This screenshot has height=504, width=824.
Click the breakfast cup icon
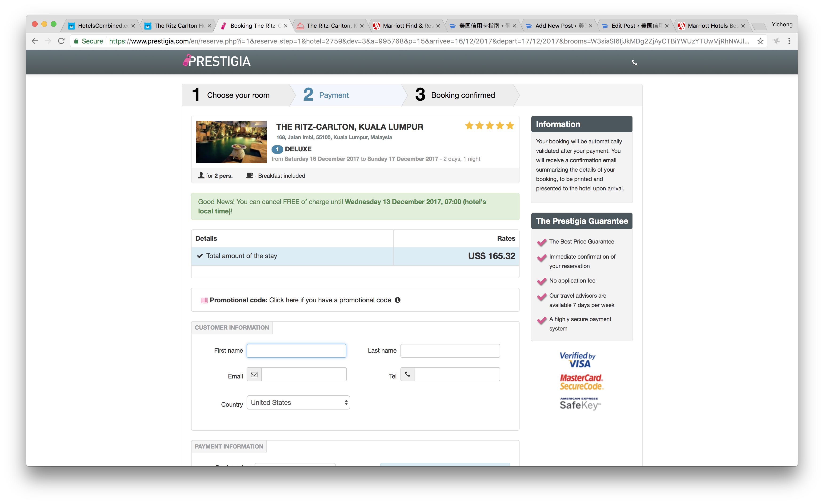(x=249, y=175)
